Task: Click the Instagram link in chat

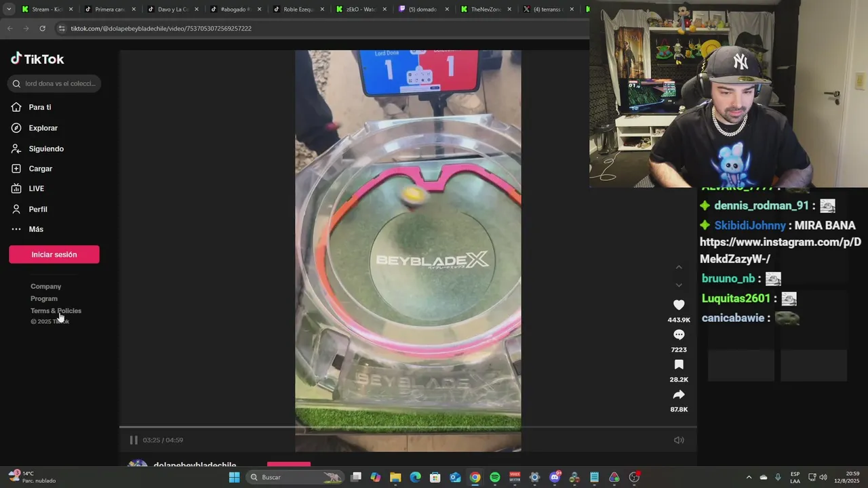Action: coord(781,250)
